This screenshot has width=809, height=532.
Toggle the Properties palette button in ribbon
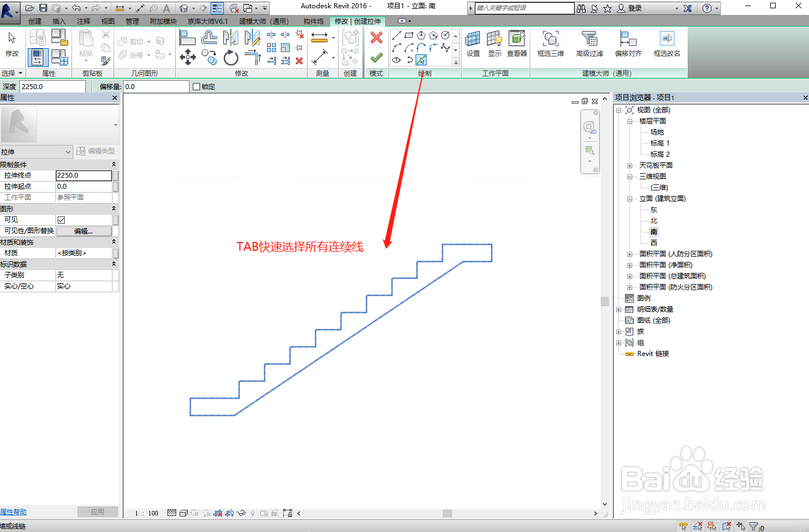click(x=37, y=57)
